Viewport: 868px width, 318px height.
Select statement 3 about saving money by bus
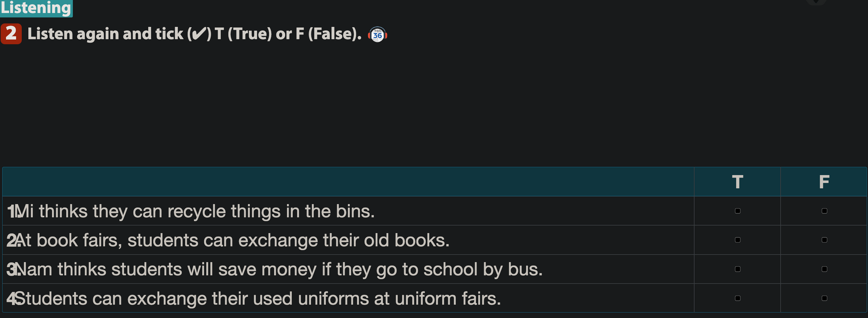click(x=275, y=269)
